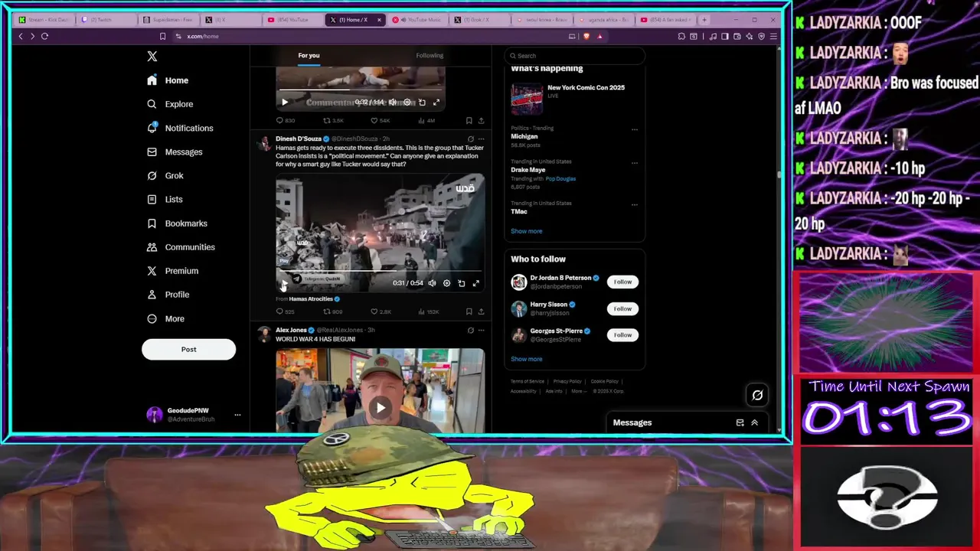Follow Dr Jordan B Peterson
This screenshot has height=551, width=980.
pyautogui.click(x=622, y=282)
